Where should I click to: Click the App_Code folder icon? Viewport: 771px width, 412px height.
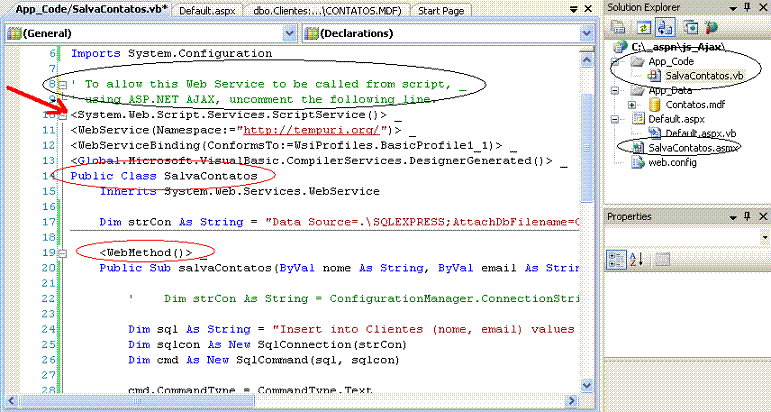[637, 61]
